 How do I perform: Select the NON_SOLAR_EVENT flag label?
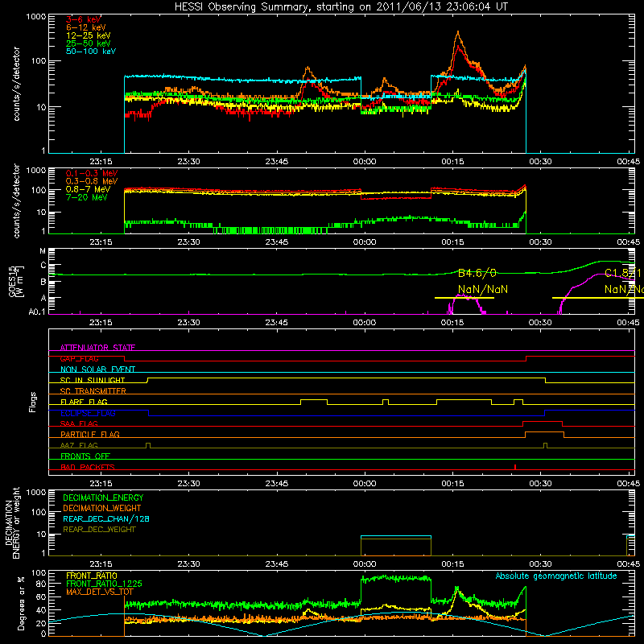click(97, 369)
